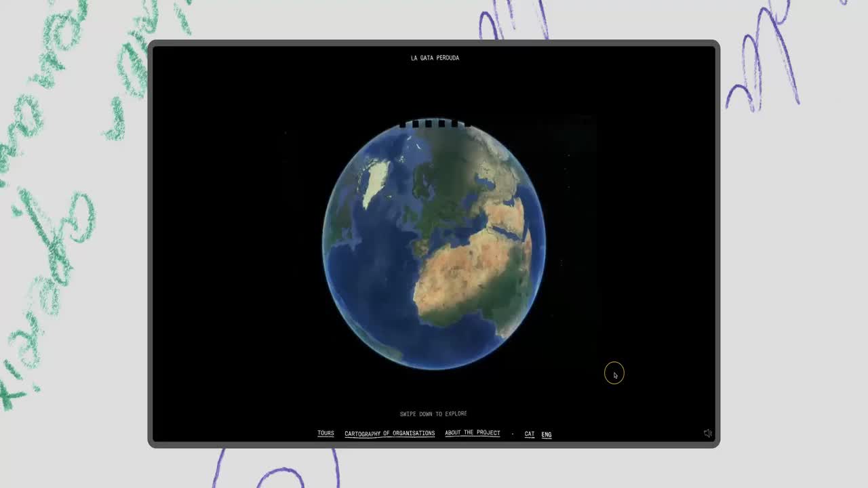
Task: Pick the Black Sea on the globe
Action: (484, 182)
